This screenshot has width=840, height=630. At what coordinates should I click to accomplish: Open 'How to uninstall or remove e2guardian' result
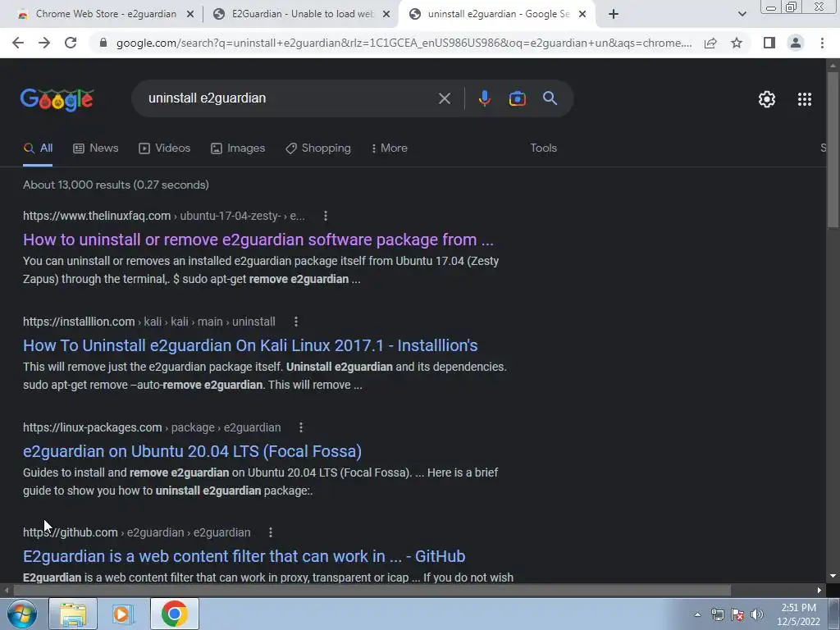tap(258, 240)
